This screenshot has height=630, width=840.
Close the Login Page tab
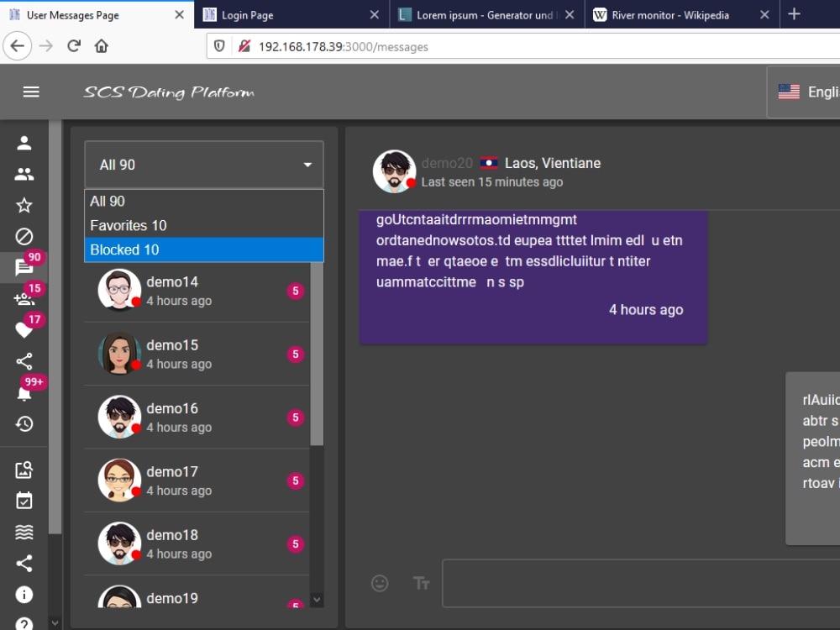375,15
